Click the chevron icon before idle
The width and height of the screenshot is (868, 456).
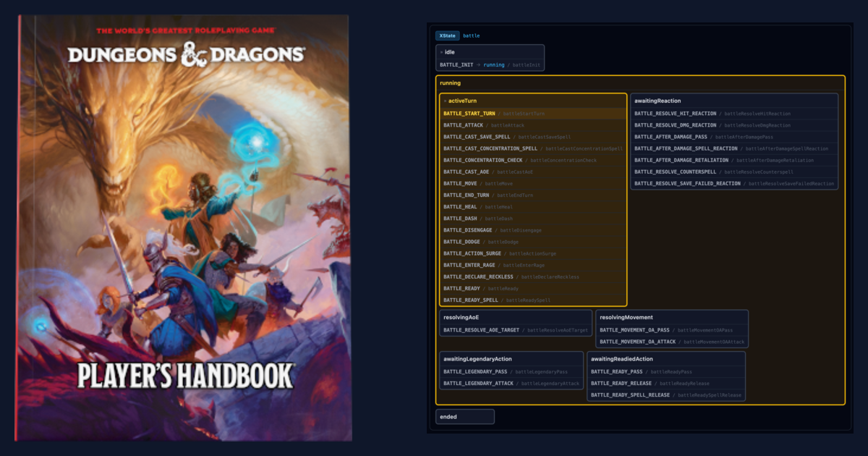click(x=441, y=51)
